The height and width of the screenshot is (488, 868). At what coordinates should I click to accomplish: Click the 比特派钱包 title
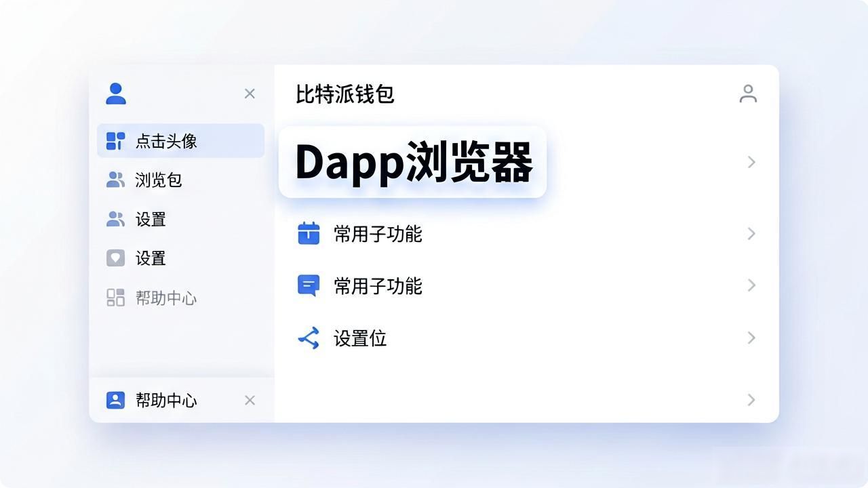[345, 94]
